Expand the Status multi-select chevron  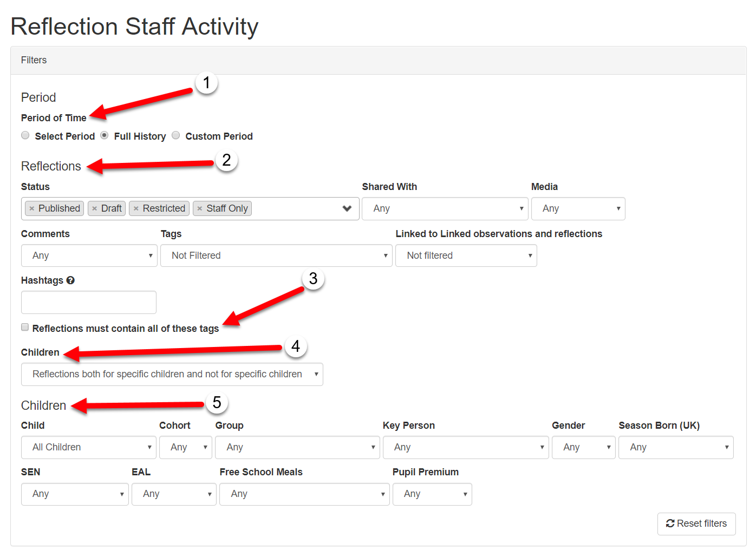click(347, 209)
